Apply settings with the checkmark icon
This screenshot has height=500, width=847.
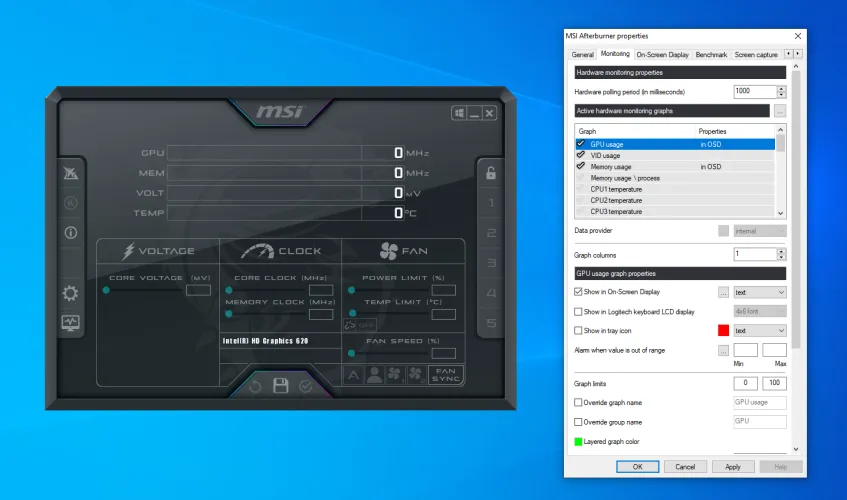306,386
